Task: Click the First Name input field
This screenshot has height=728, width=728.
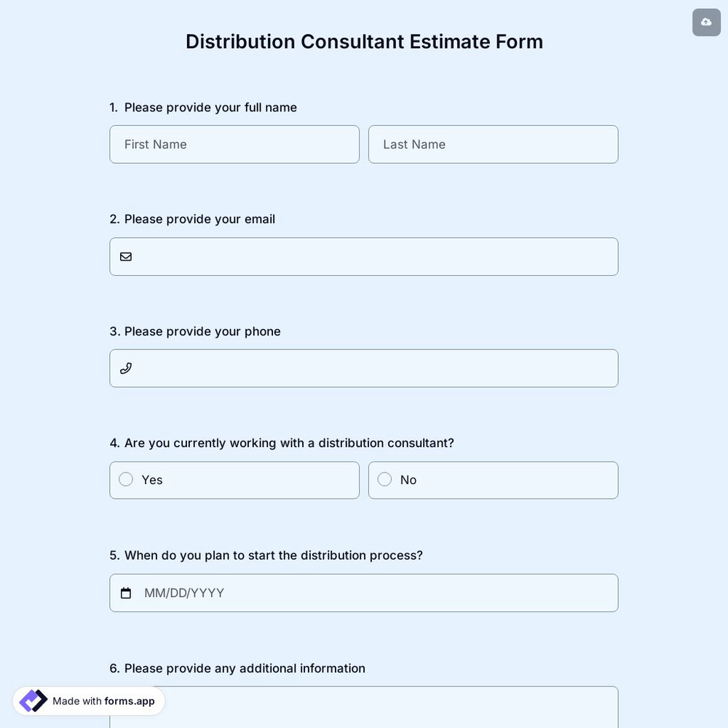Action: (234, 144)
